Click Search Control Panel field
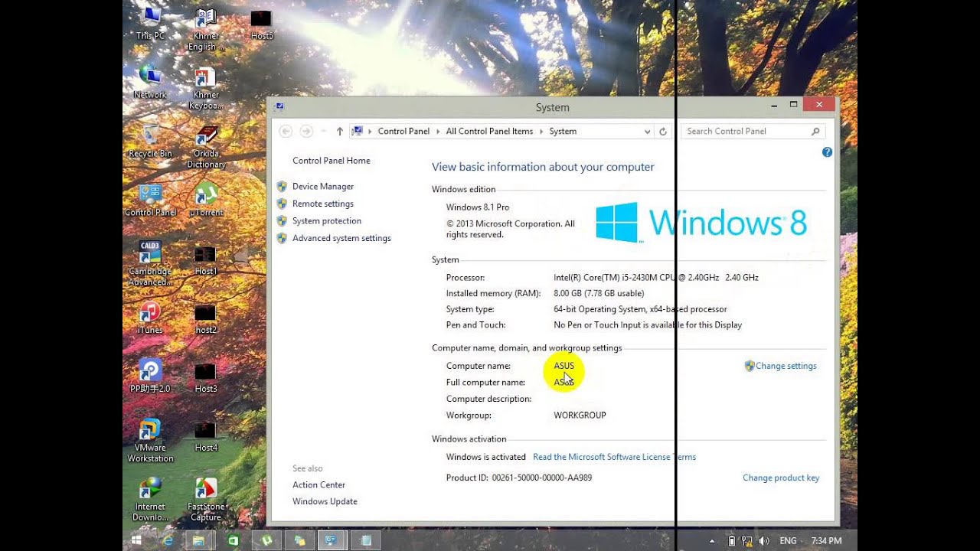 pos(753,132)
